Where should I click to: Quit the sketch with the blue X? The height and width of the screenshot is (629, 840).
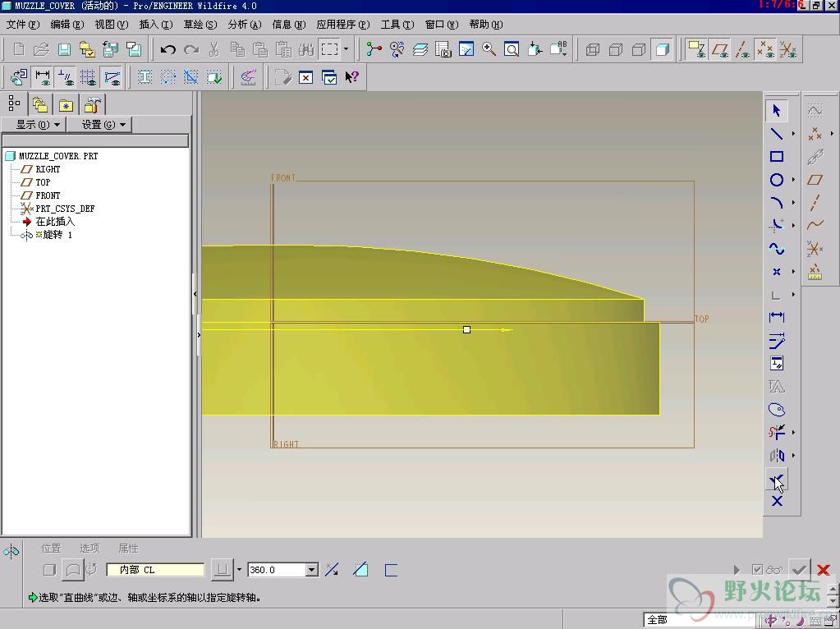[777, 501]
